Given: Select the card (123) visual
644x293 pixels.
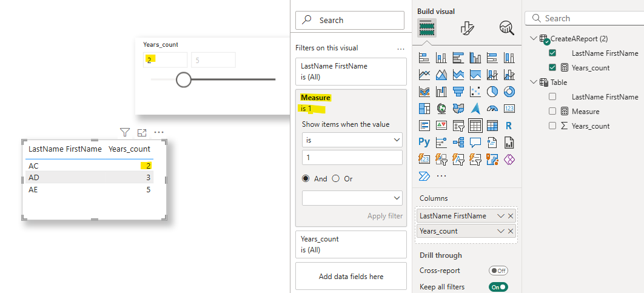Looking at the screenshot, I should (x=509, y=109).
